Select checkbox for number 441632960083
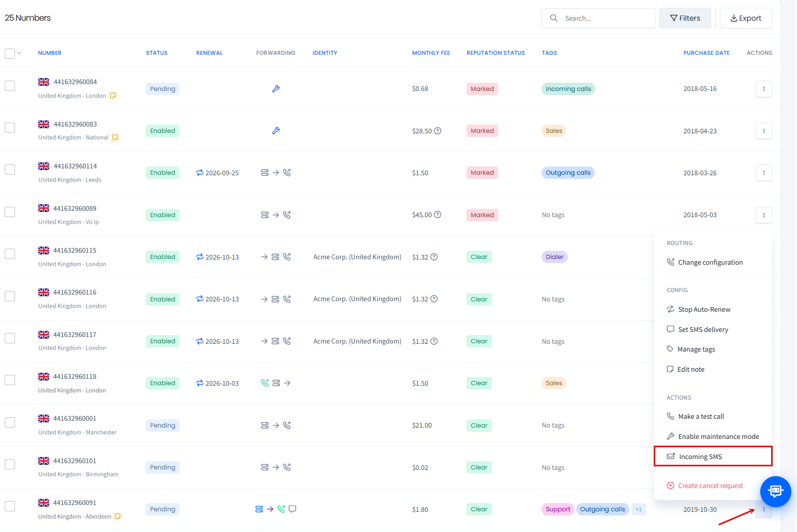This screenshot has width=797, height=532. [x=10, y=128]
